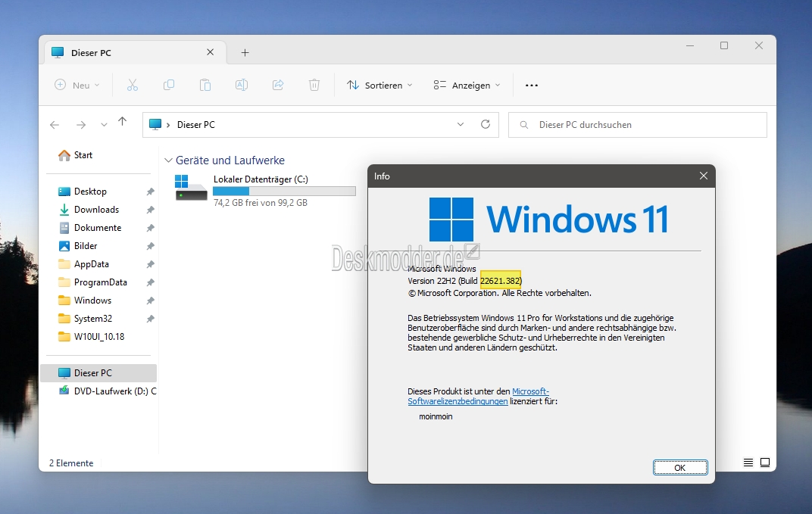
Task: Unpin Windows folder using its pin icon
Action: tap(150, 301)
